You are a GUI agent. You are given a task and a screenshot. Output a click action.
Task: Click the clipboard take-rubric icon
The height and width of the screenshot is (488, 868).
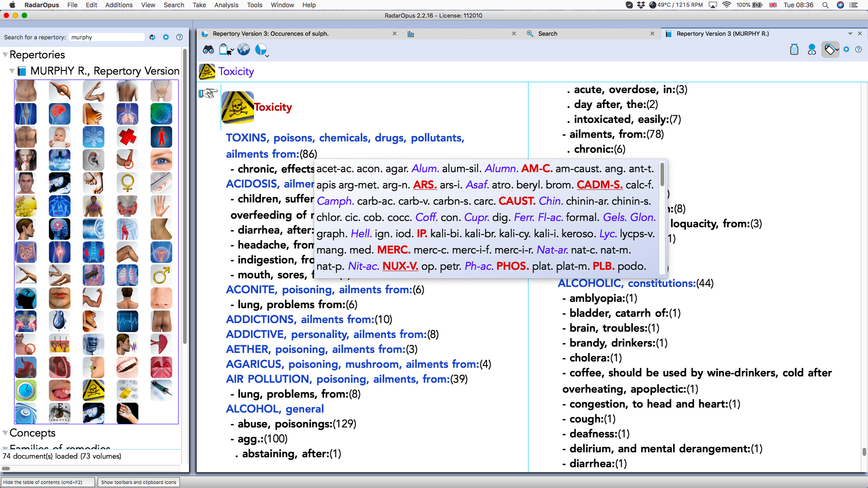coord(225,49)
